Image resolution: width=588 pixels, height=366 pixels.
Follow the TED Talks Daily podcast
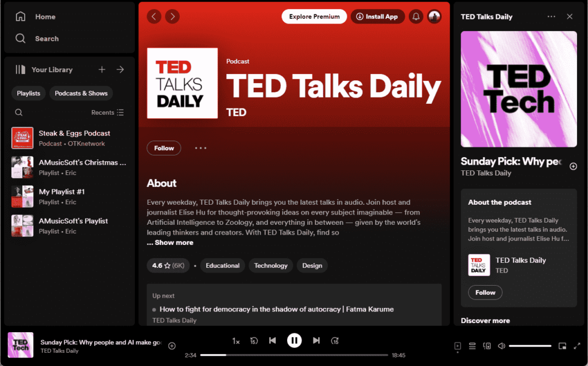(164, 148)
